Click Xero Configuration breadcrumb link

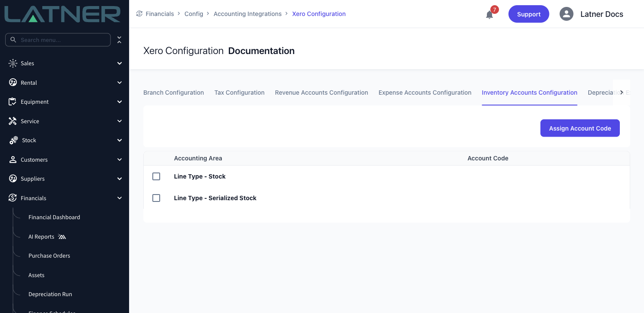319,14
